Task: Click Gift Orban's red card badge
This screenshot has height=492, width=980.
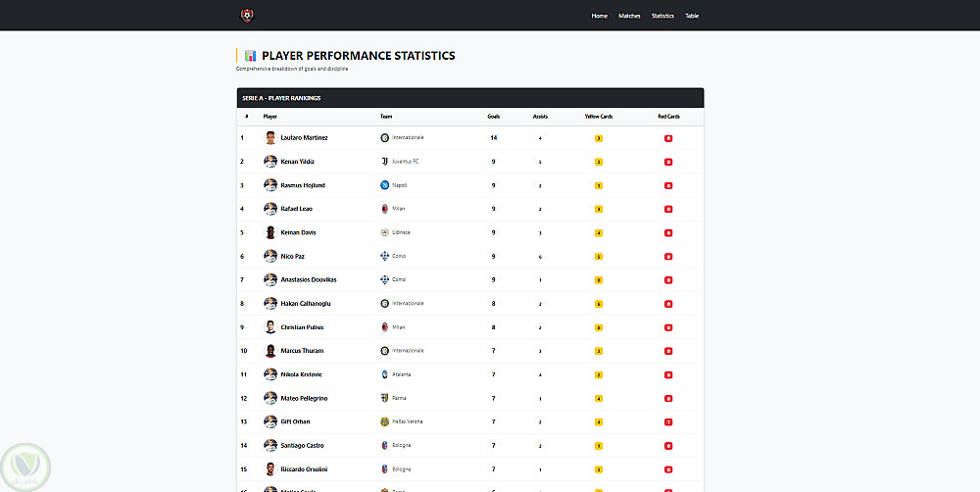Action: [x=668, y=421]
